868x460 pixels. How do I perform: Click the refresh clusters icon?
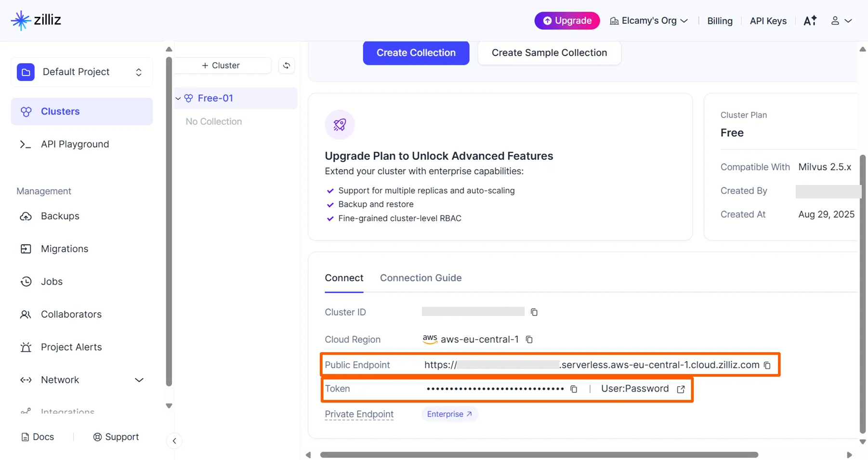pos(287,66)
